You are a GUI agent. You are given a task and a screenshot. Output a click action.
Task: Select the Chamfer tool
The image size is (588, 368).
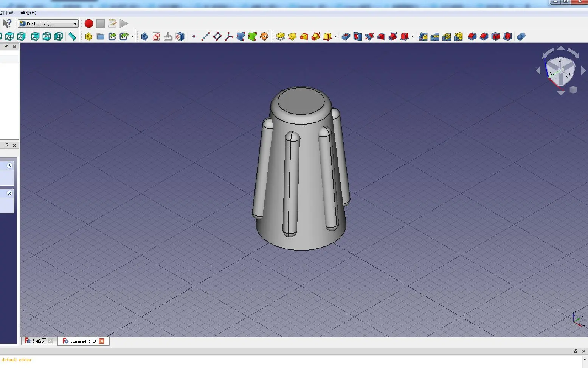484,36
